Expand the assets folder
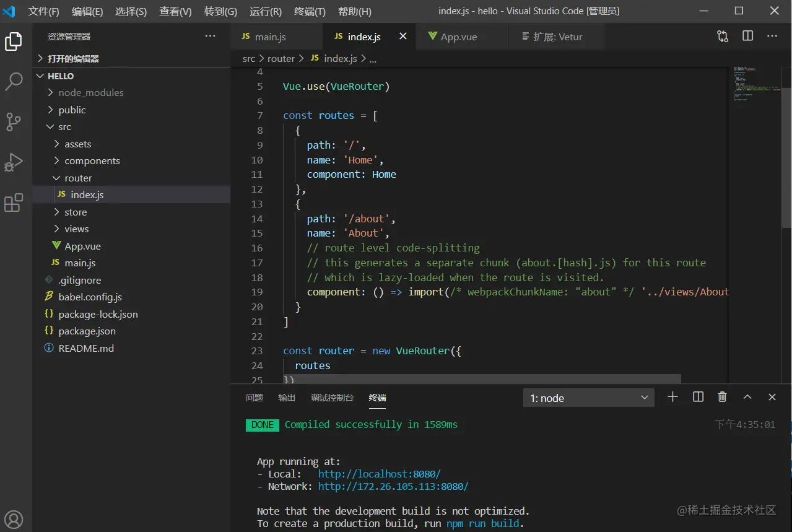This screenshot has height=532, width=792. (x=131, y=144)
